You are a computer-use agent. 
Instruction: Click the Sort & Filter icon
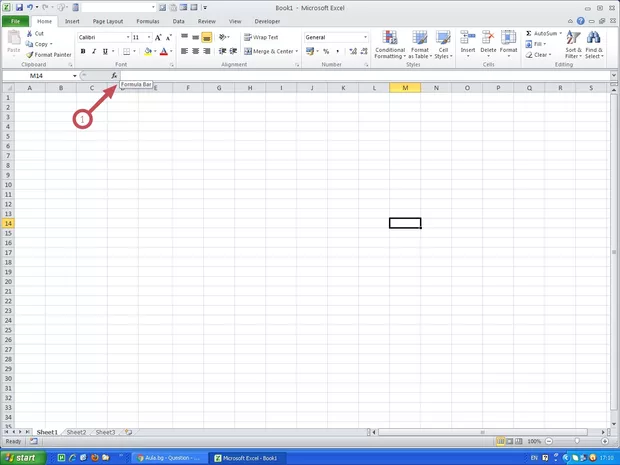click(573, 38)
